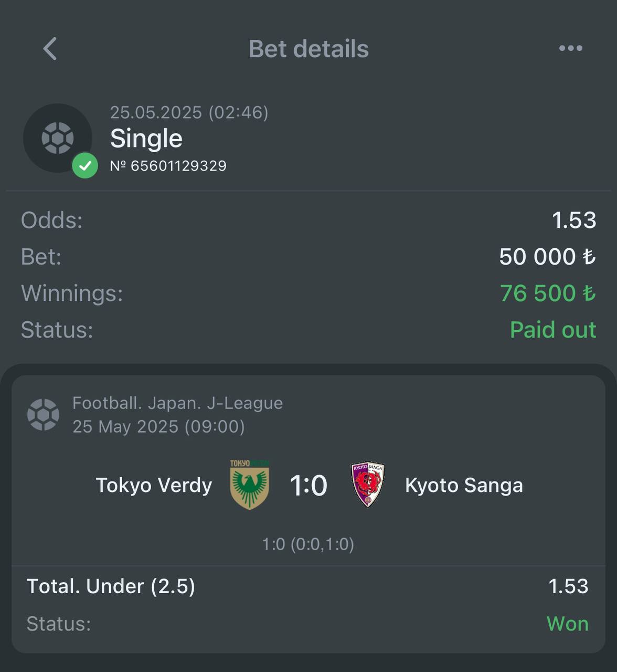This screenshot has height=672, width=617.
Task: Tap the green Paid out status
Action: pyautogui.click(x=553, y=330)
